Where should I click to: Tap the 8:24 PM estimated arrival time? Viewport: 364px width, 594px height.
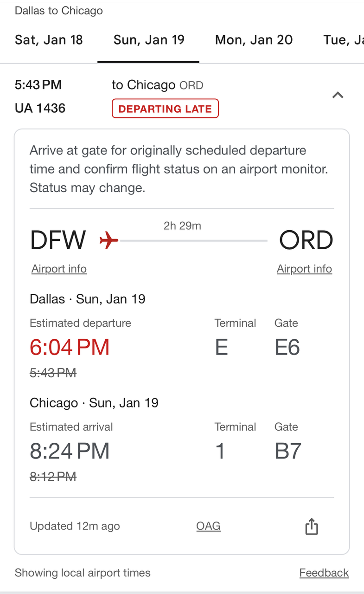(70, 451)
